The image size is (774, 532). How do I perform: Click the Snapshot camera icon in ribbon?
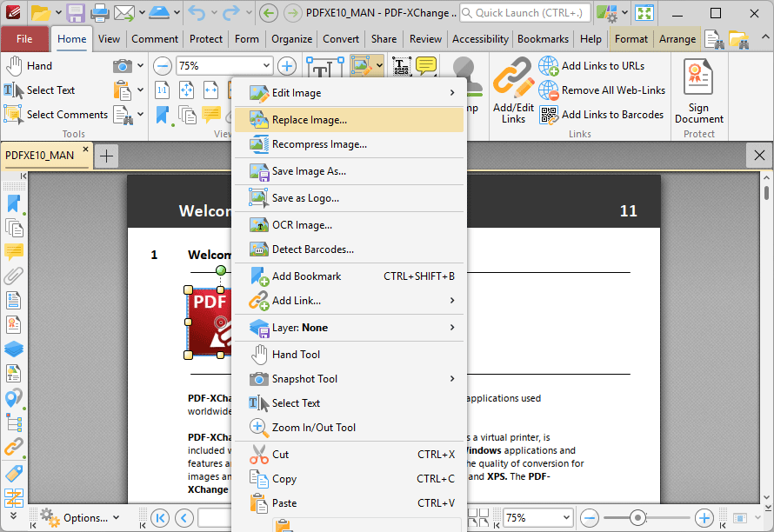click(x=122, y=66)
